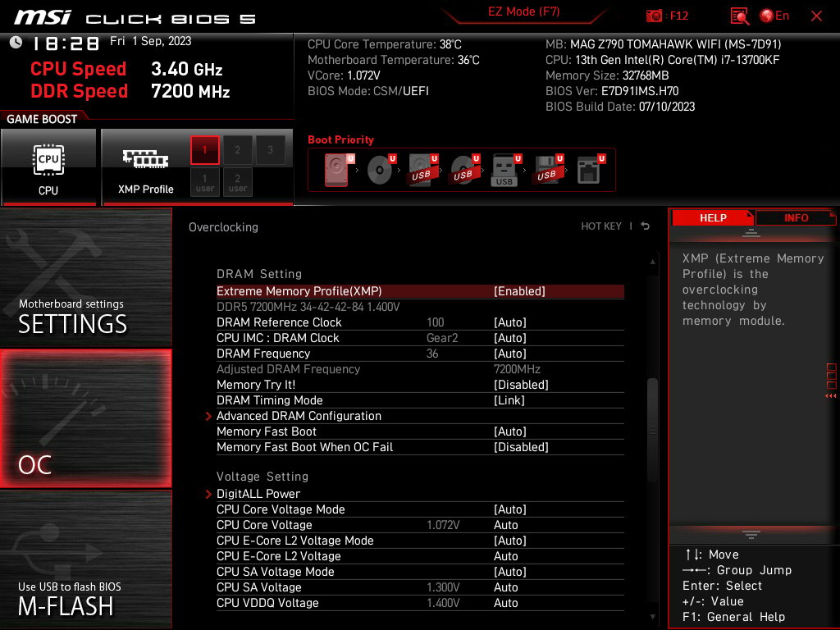
Task: Edit CPU SA Voltage Auto value
Action: pyautogui.click(x=420, y=587)
